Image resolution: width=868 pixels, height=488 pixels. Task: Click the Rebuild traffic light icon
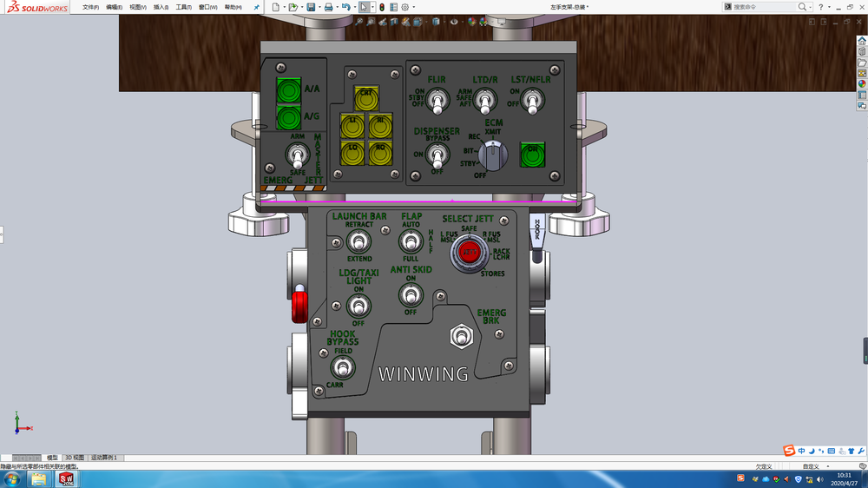pos(382,7)
